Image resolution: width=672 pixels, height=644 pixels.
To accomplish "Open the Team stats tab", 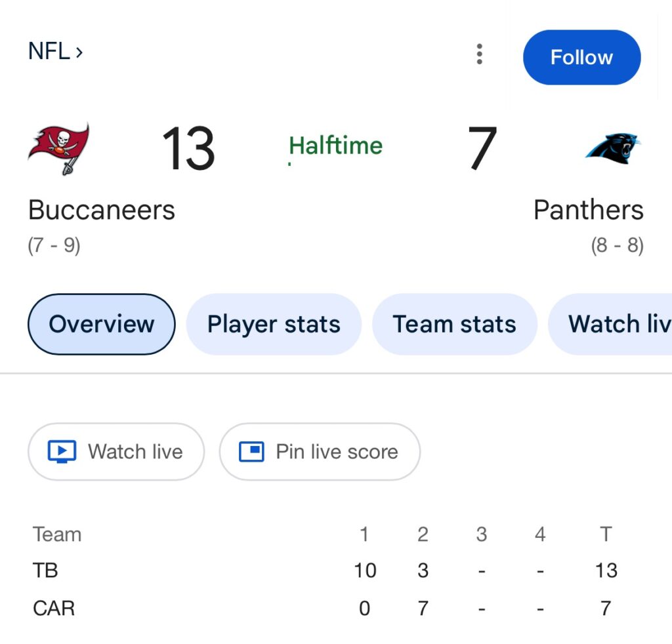I will [454, 324].
